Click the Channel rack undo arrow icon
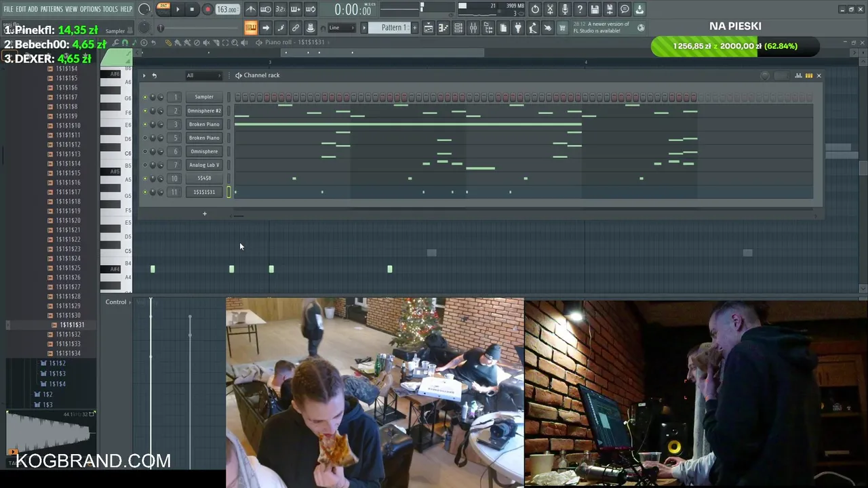 pos(154,75)
